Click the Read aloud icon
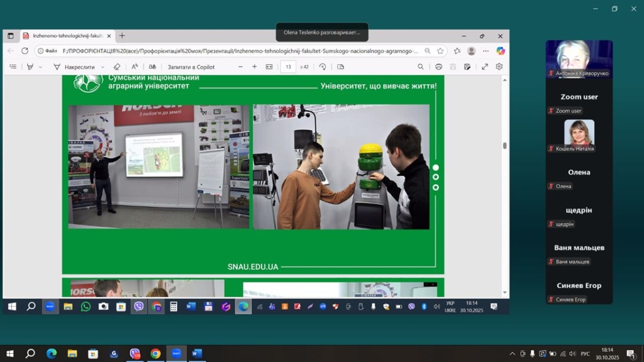Viewport: 644px width, 362px height. pos(135,67)
